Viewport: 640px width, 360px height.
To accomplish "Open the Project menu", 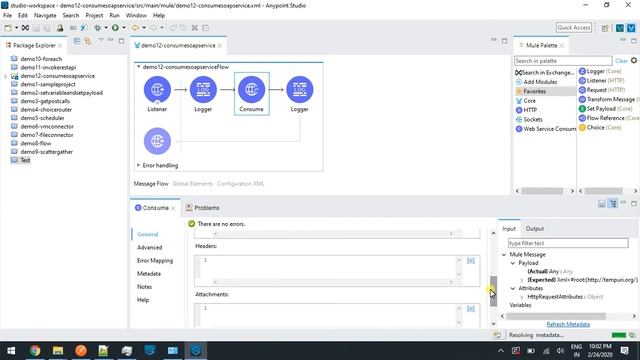I will pos(94,16).
